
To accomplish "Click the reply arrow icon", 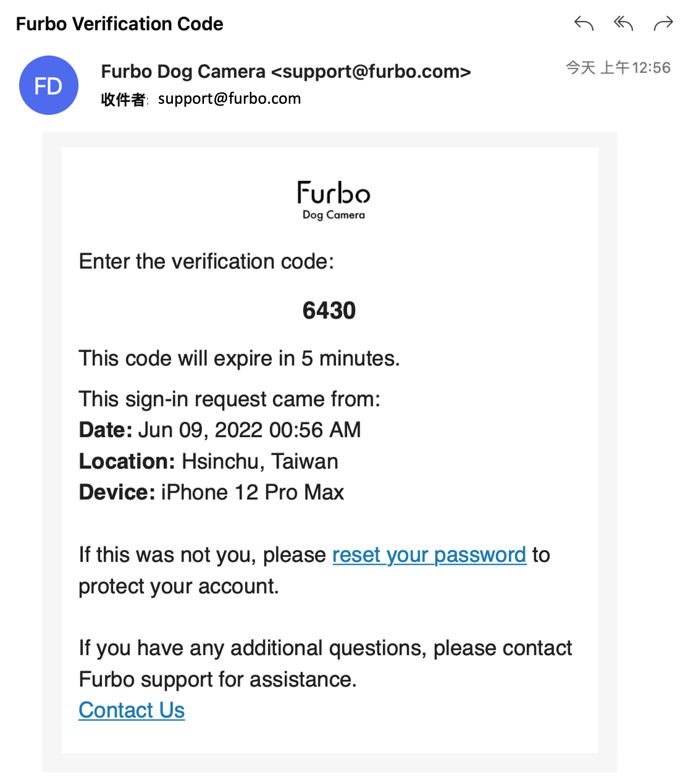I will (x=583, y=24).
